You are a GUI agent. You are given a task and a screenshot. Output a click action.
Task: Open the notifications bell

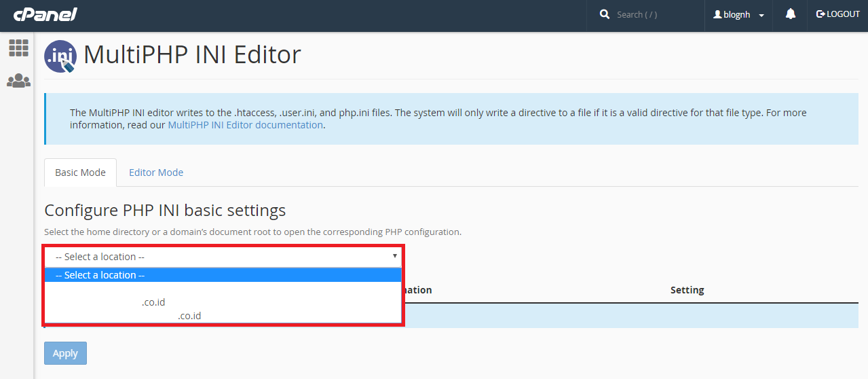790,14
